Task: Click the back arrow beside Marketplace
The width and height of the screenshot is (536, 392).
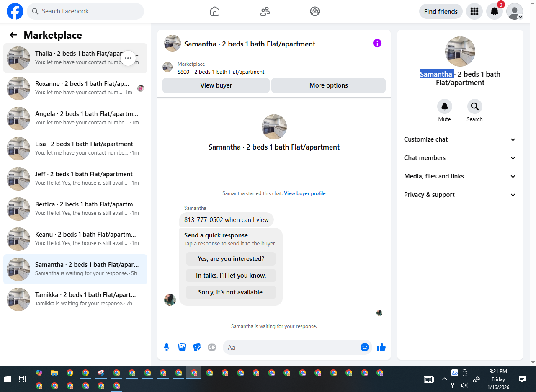Action: 13,35
